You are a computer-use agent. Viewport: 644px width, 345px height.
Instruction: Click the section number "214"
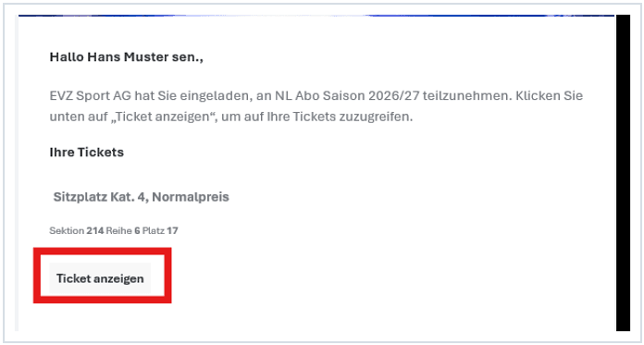click(x=95, y=231)
